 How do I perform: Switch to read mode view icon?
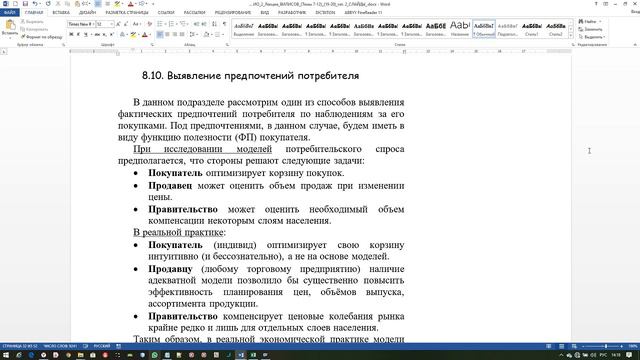pyautogui.click(x=549, y=346)
